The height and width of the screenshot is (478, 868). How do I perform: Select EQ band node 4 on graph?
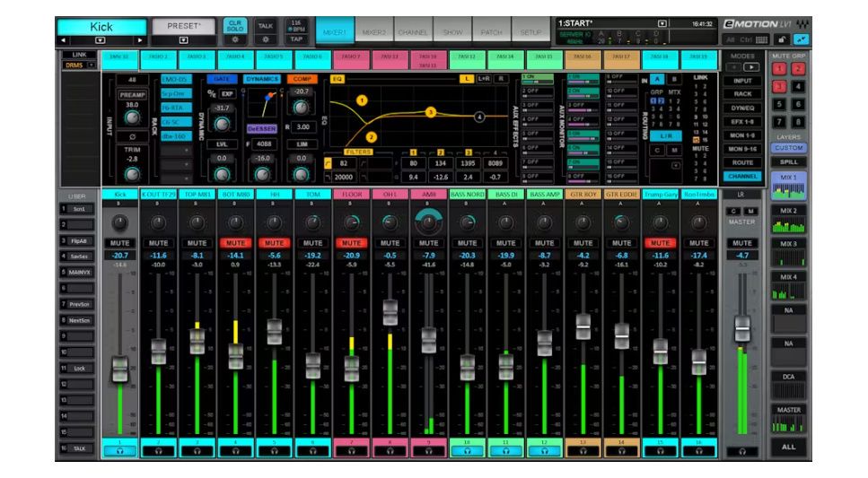coord(479,117)
